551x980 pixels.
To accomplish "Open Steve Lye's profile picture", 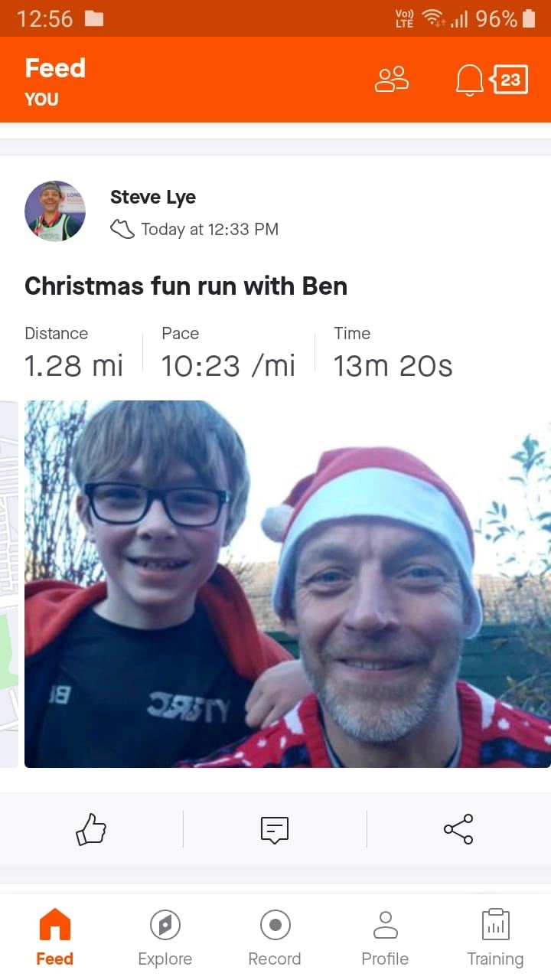I will (x=55, y=211).
